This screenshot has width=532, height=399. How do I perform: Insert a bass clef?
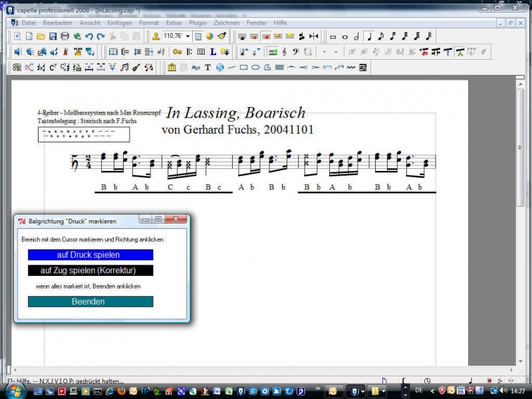[296, 52]
